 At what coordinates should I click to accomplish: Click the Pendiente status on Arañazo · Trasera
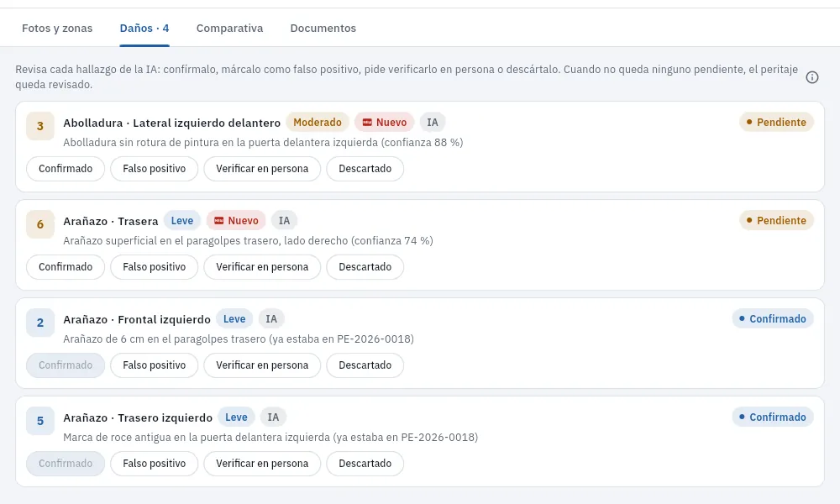coord(776,220)
